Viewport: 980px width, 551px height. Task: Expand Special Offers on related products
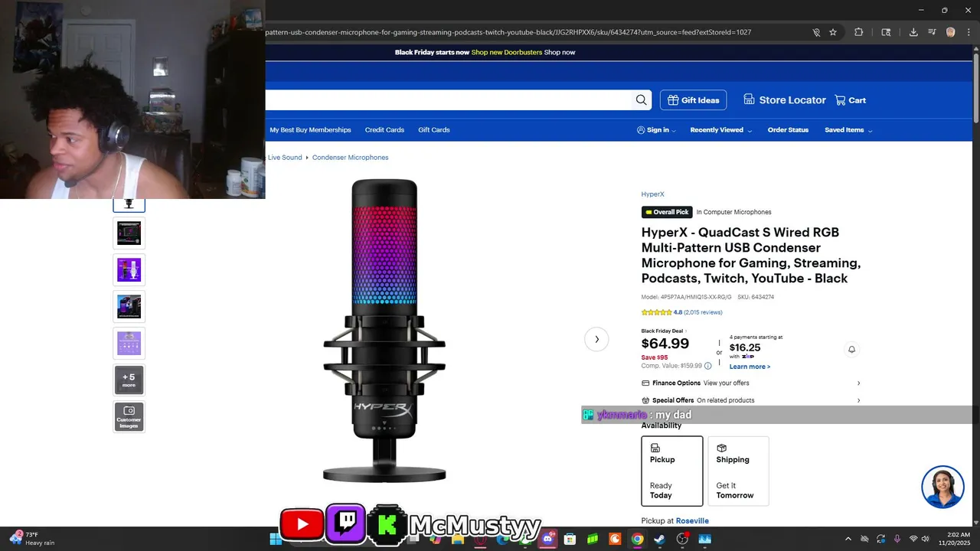(x=751, y=400)
